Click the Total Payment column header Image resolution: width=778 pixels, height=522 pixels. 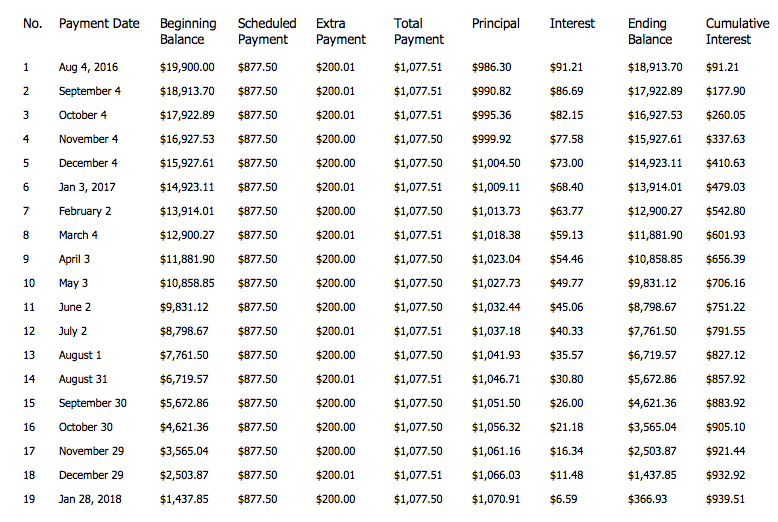pos(419,31)
